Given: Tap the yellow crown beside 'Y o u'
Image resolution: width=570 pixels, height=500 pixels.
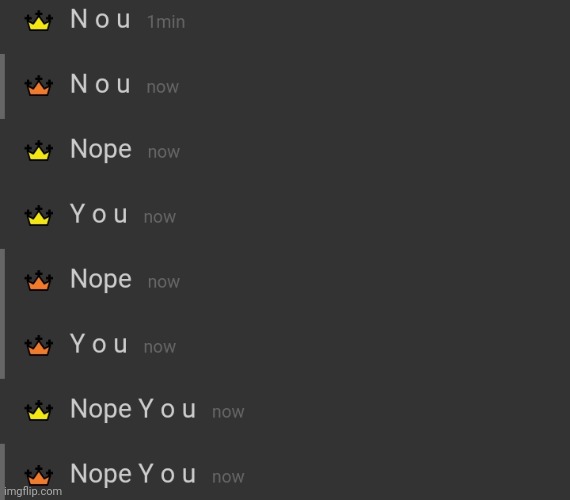Looking at the screenshot, I should coord(39,216).
